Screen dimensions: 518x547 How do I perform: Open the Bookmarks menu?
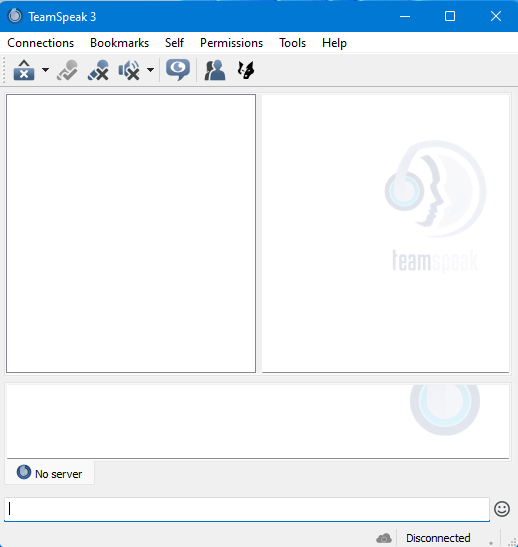119,43
